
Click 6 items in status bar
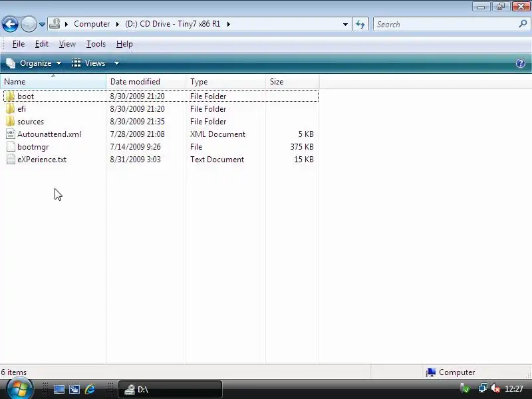tap(13, 372)
